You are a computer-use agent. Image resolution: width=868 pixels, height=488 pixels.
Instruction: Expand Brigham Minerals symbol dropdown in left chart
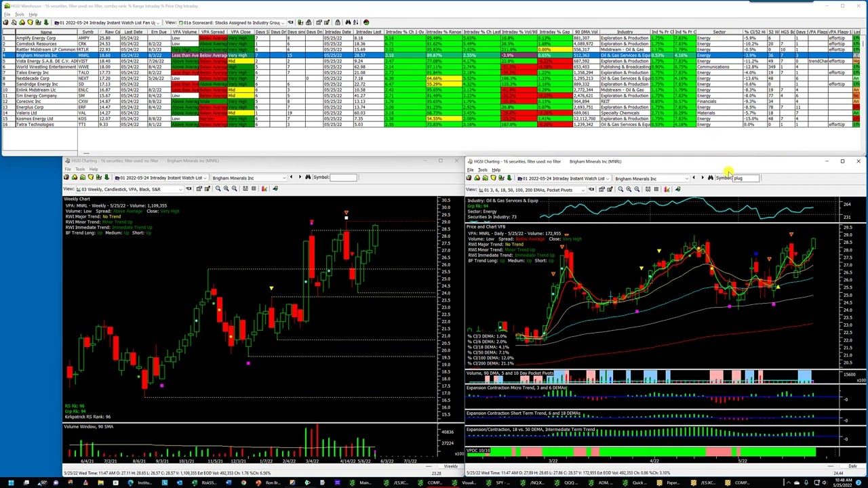(x=284, y=178)
